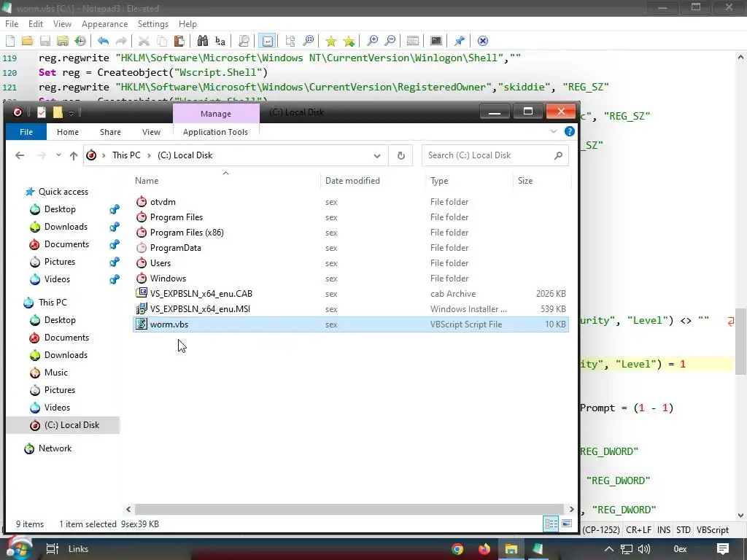Click the Undo arrow in Notepad3 toolbar
This screenshot has height=560, width=747.
point(103,41)
